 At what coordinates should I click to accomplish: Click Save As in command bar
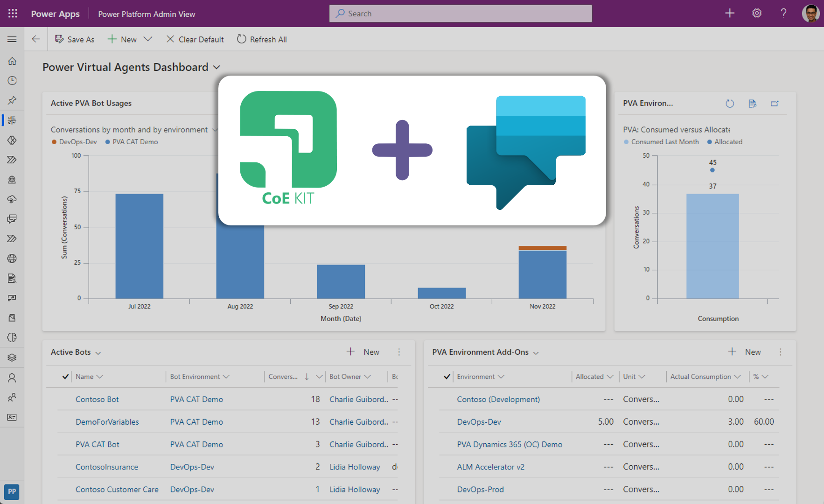coord(75,39)
